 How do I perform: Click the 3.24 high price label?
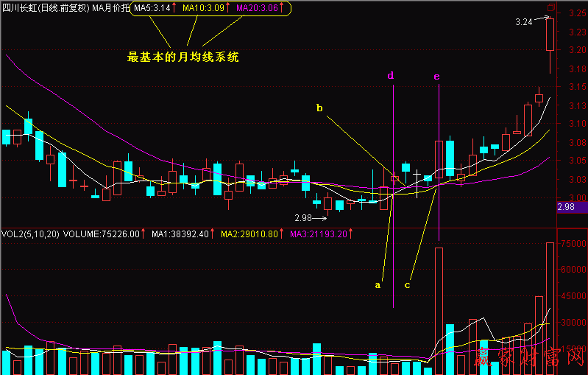[x=524, y=22]
